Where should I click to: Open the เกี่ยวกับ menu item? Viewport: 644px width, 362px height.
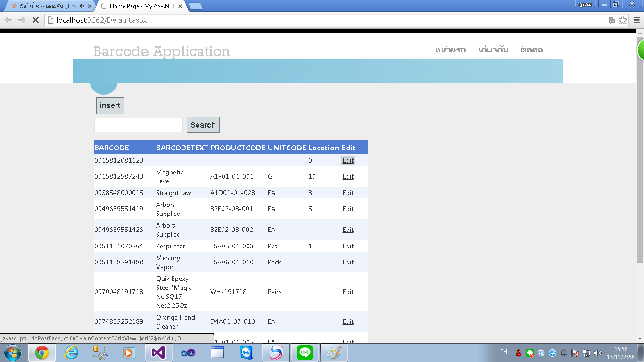click(x=493, y=49)
